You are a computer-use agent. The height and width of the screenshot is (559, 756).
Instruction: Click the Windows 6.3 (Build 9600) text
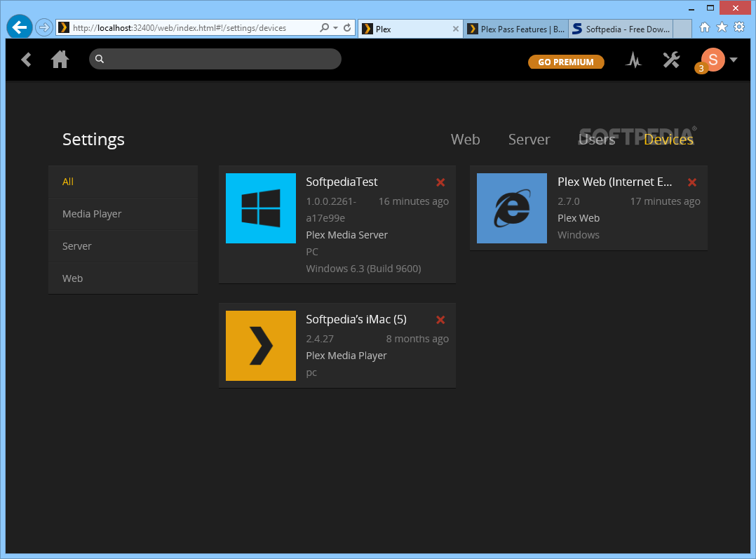coord(363,269)
